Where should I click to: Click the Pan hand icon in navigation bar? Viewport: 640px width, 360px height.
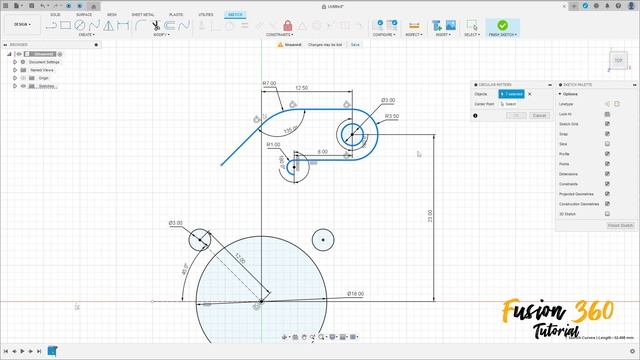[304, 337]
